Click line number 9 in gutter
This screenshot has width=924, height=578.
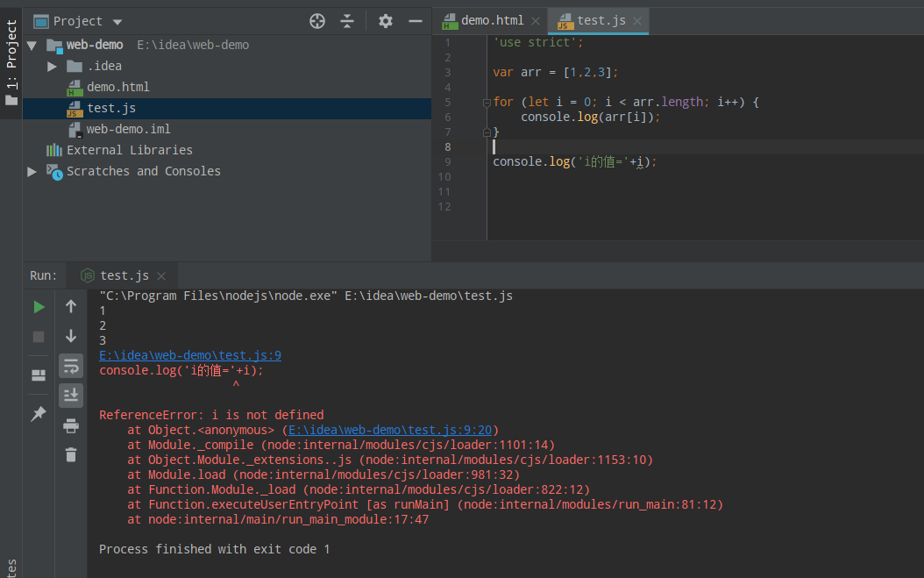[x=448, y=162]
